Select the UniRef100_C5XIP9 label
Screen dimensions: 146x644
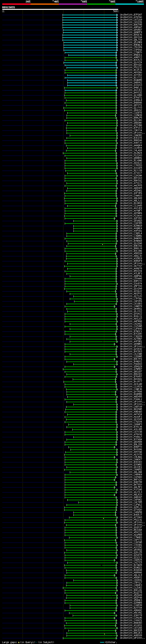(131, 47)
